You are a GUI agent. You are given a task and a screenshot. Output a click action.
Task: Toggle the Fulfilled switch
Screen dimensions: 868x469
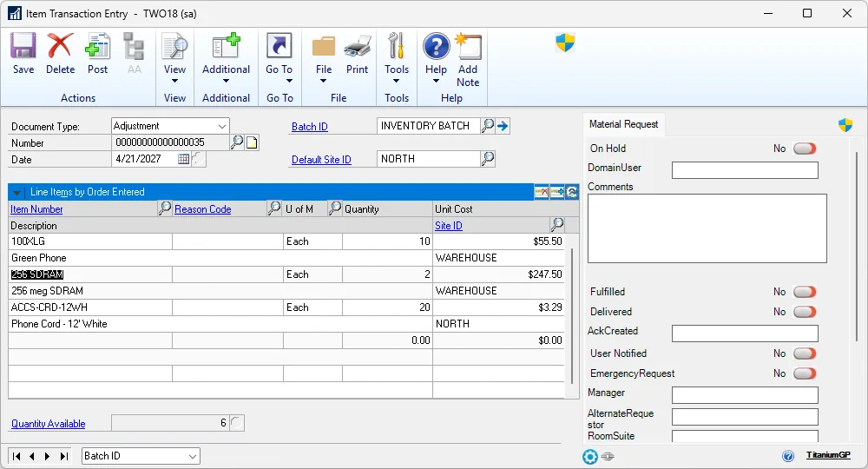point(805,292)
